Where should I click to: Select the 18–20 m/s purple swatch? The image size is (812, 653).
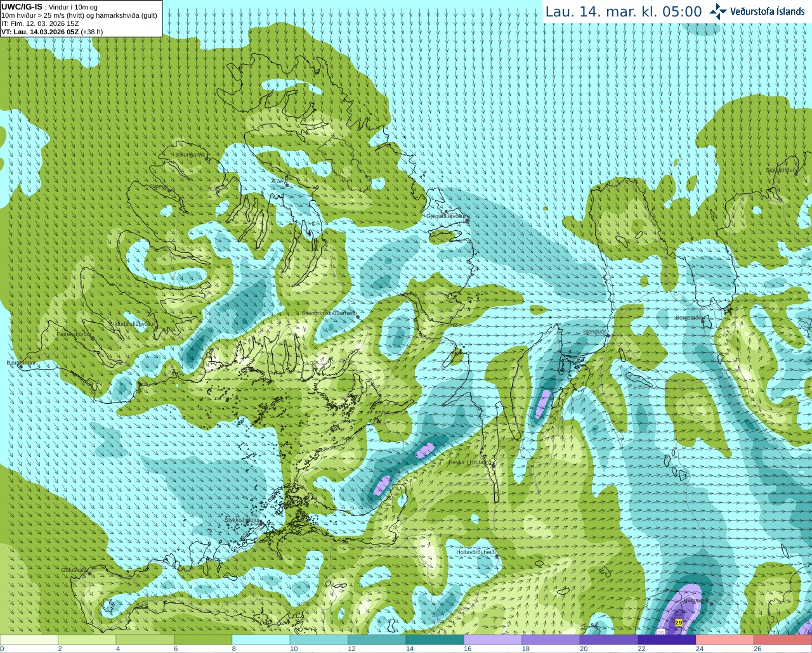[551, 639]
